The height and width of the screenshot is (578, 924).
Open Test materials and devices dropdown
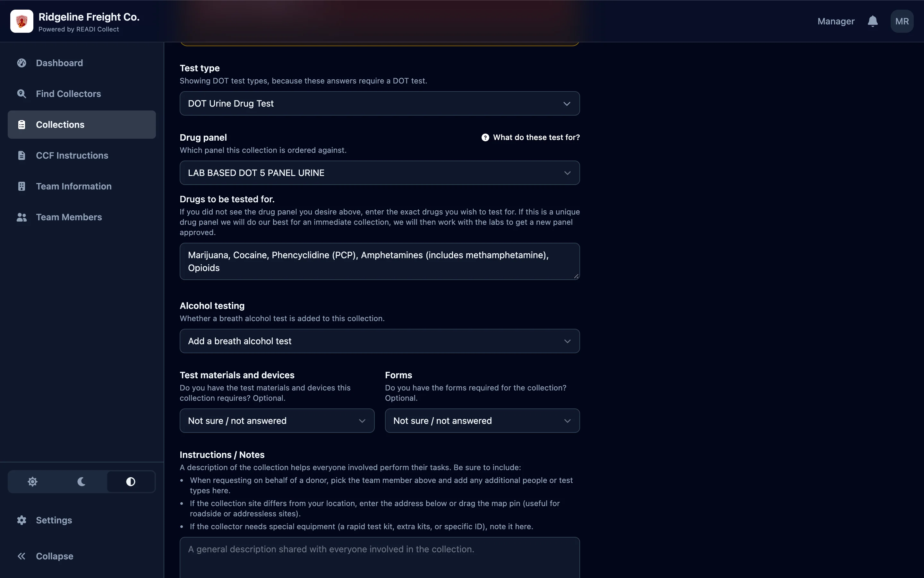click(x=277, y=421)
